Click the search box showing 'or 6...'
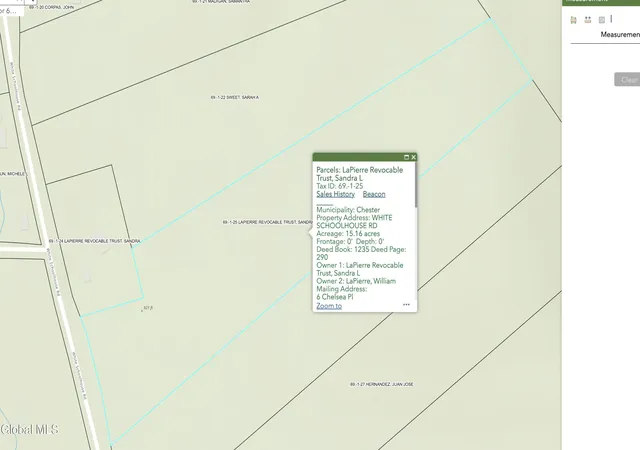 pyautogui.click(x=11, y=11)
